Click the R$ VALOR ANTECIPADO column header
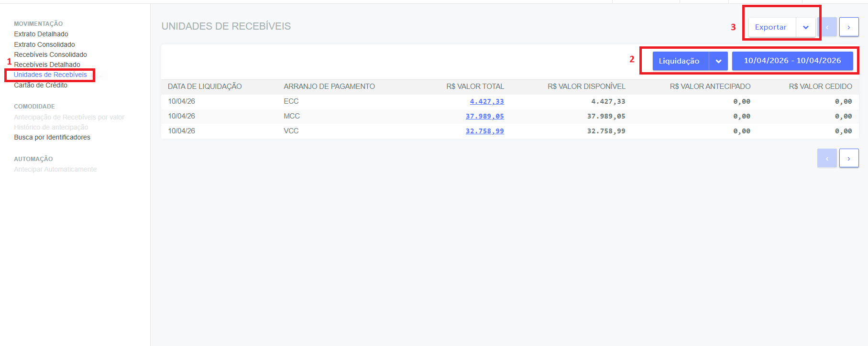The image size is (868, 346). [710, 86]
